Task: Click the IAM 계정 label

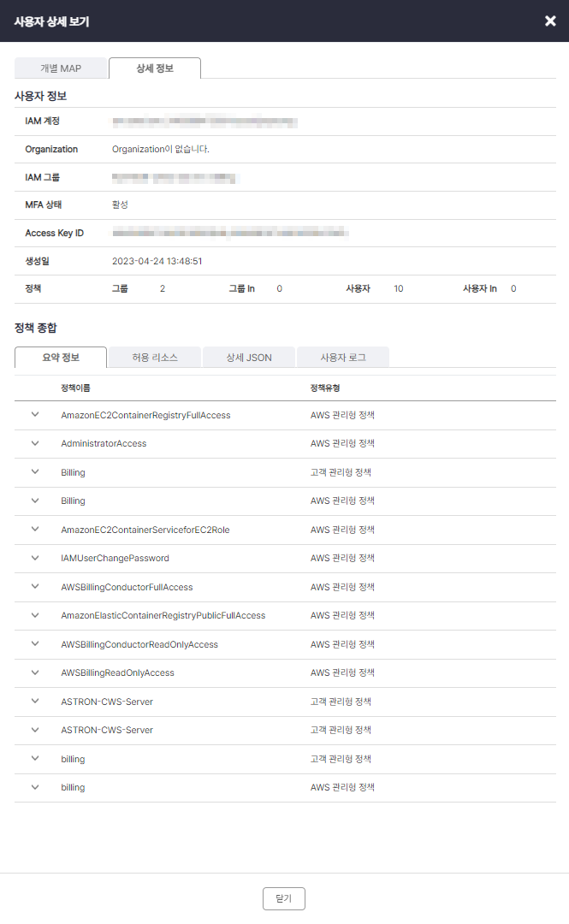Action: pos(43,121)
